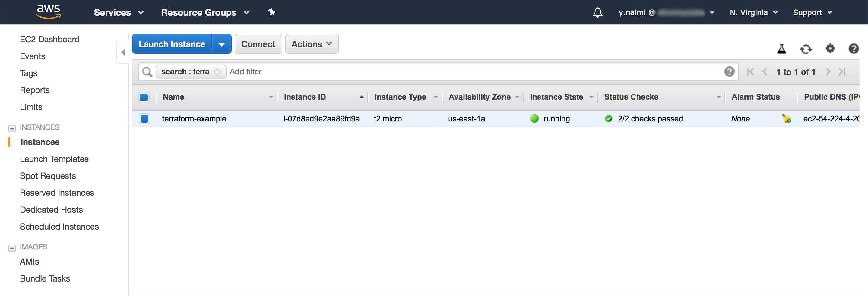Open EC2 Dashboard in sidebar
868x296 pixels.
[x=49, y=39]
